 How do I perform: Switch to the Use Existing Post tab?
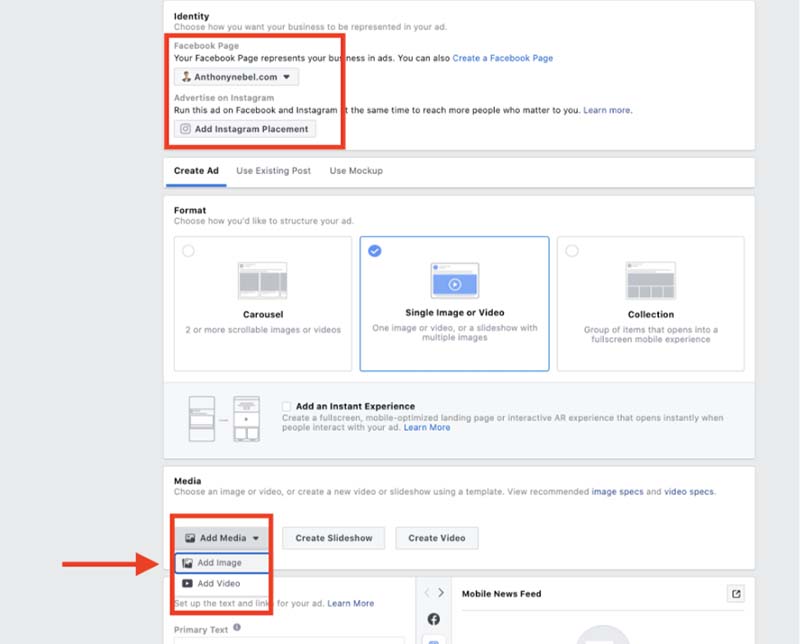[x=273, y=171]
